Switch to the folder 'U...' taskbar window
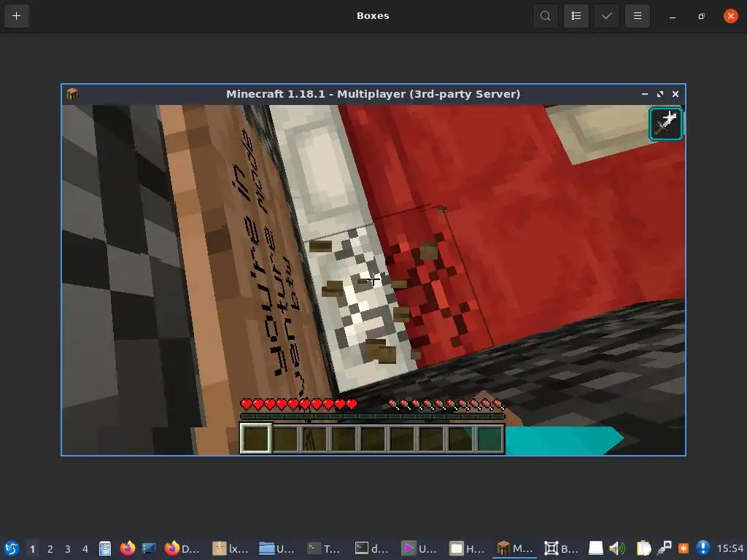747x560 pixels. (x=276, y=548)
